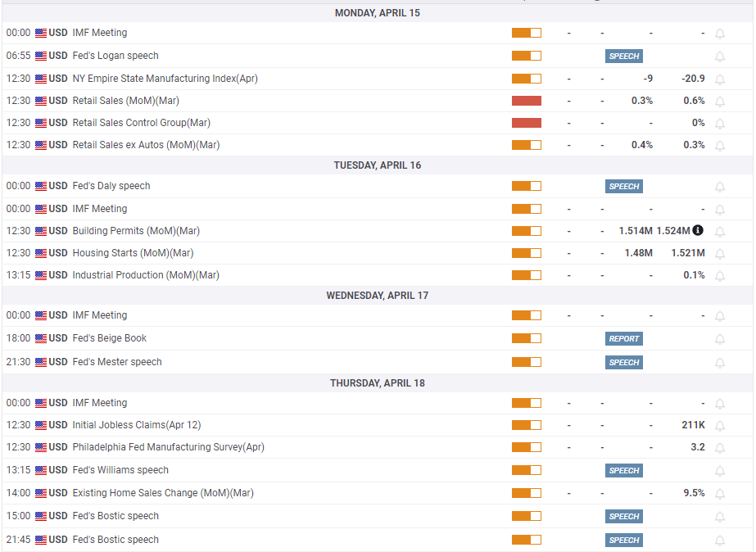This screenshot has width=756, height=552.
Task: Open NY Empire State Manufacturing Index(Apr) event
Action: click(165, 79)
